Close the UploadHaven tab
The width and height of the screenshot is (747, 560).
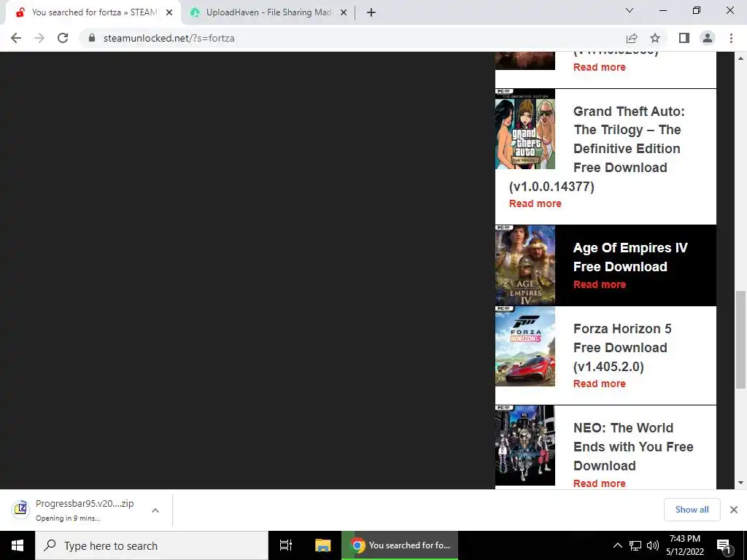[344, 13]
